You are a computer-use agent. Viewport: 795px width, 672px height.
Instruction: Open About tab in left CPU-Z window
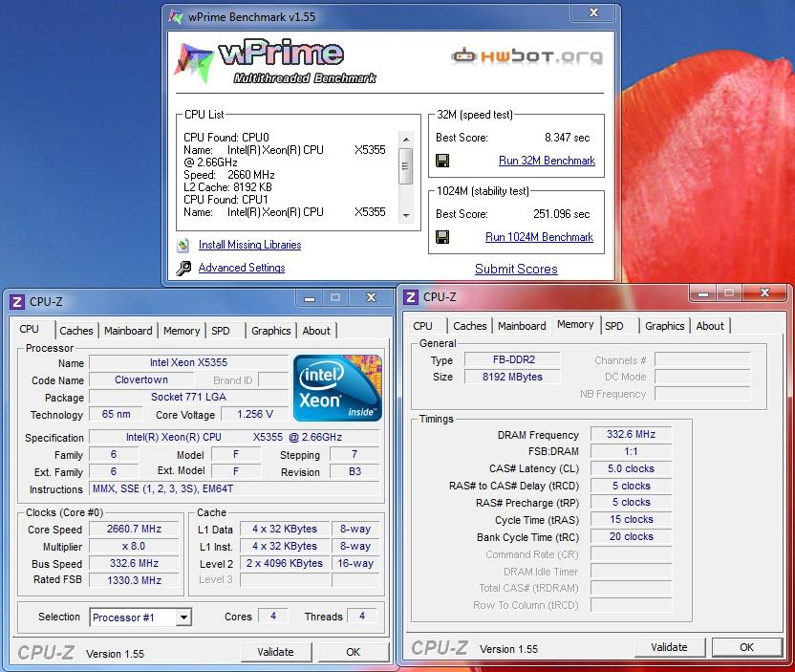point(316,331)
